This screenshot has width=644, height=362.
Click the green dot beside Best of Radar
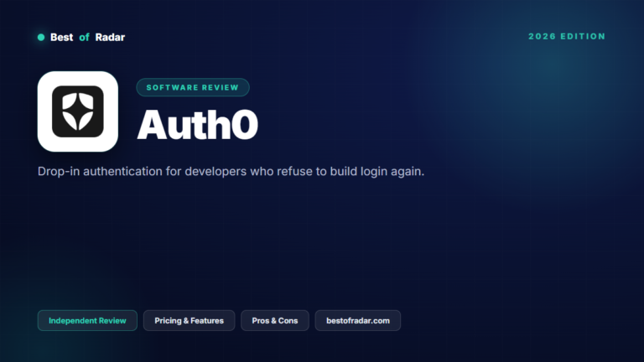[41, 38]
